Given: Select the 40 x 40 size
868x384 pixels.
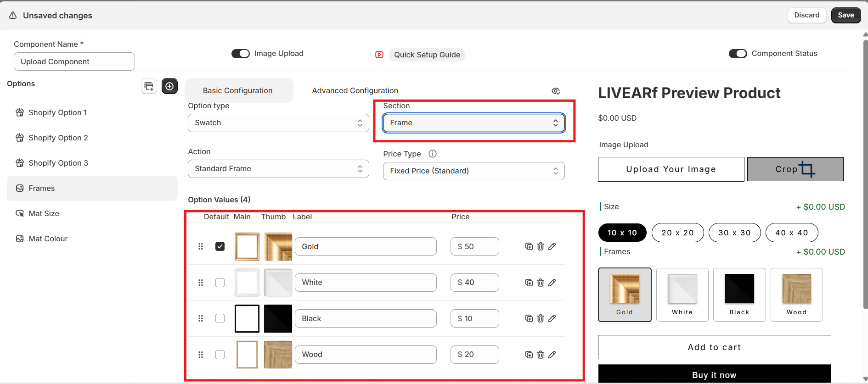Looking at the screenshot, I should (x=792, y=233).
